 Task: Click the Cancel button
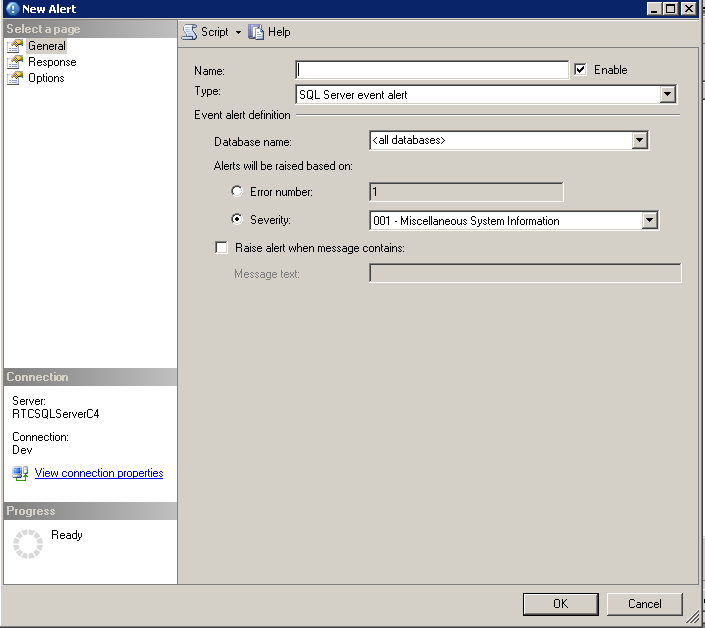point(645,604)
